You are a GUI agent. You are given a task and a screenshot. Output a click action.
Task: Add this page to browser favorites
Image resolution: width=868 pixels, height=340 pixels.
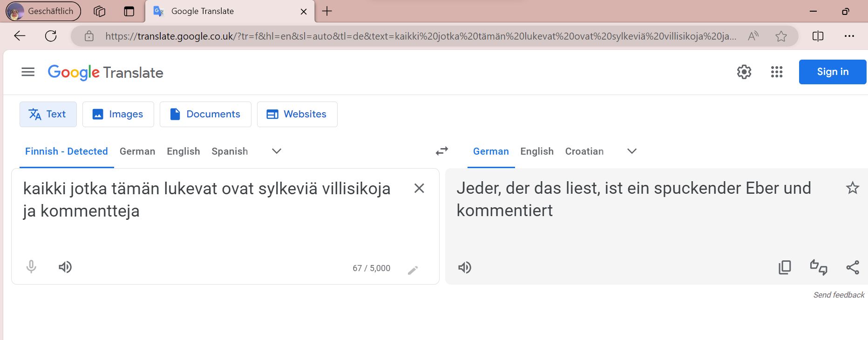click(x=781, y=36)
